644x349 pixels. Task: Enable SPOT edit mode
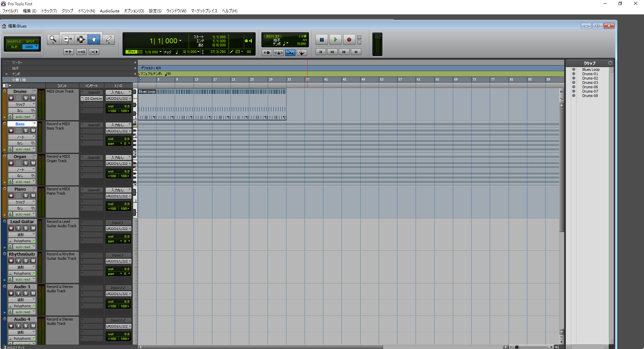point(31,42)
